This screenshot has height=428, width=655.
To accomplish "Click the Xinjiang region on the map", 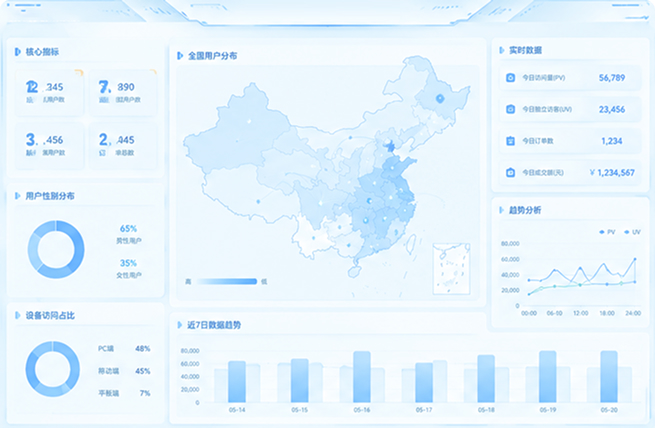I will [238, 129].
